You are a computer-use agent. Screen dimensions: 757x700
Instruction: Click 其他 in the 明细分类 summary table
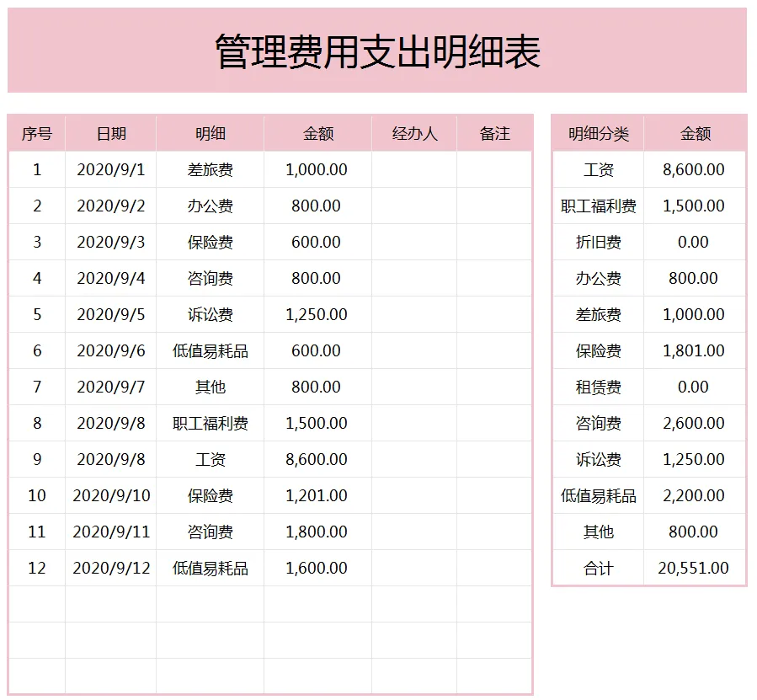[598, 532]
